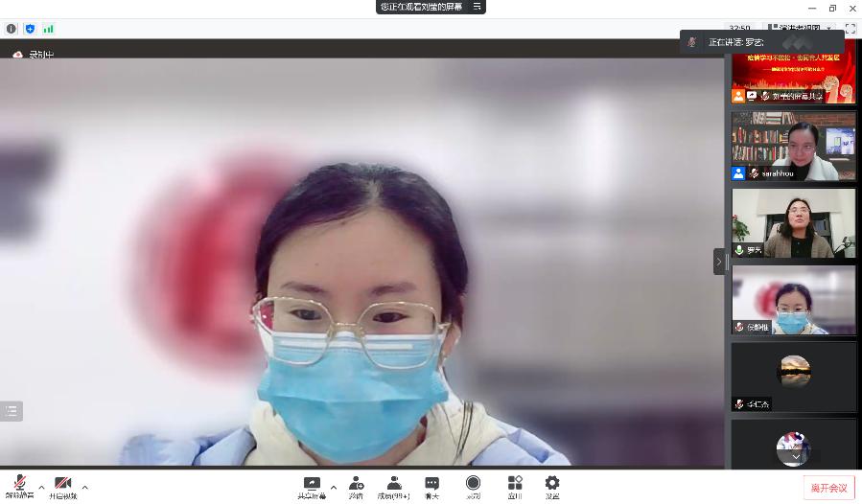Enter fullscreen mode via top-right icon

click(x=850, y=29)
